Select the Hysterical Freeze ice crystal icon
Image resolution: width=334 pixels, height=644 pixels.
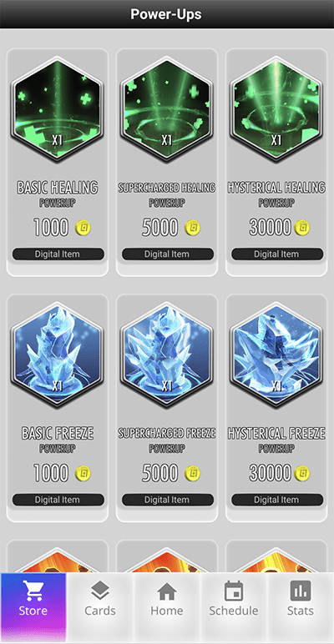pyautogui.click(x=276, y=355)
